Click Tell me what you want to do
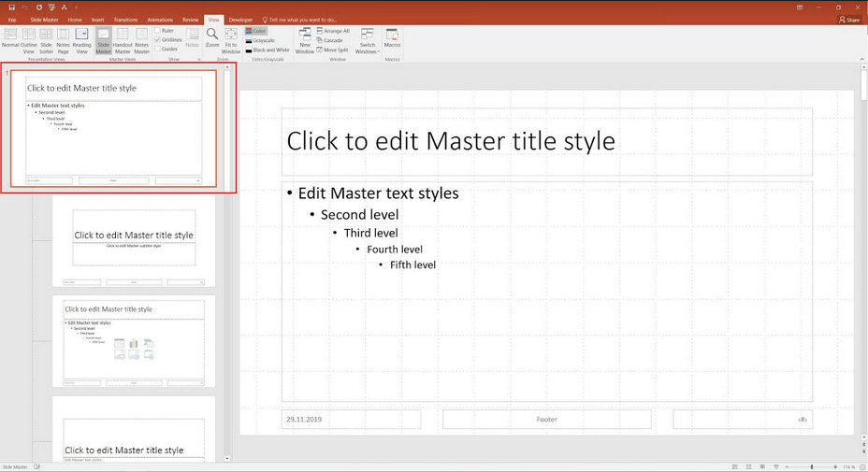The height and width of the screenshot is (472, 868). click(x=299, y=20)
